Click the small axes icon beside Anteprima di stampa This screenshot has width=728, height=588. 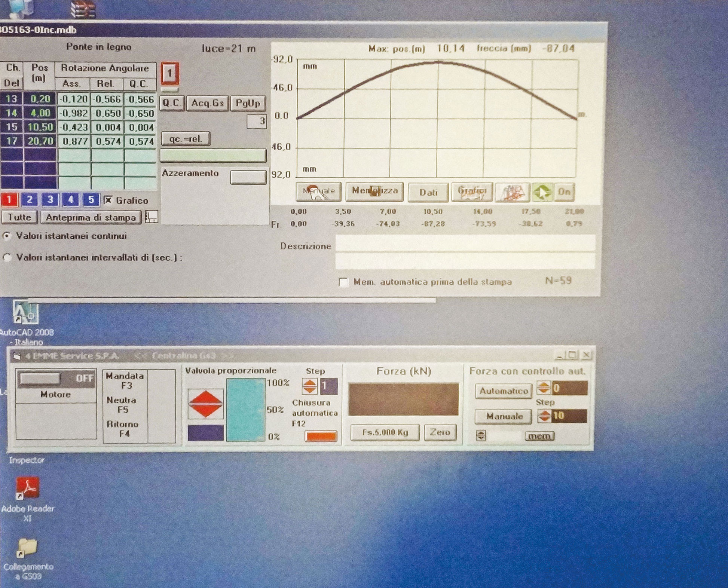(151, 217)
